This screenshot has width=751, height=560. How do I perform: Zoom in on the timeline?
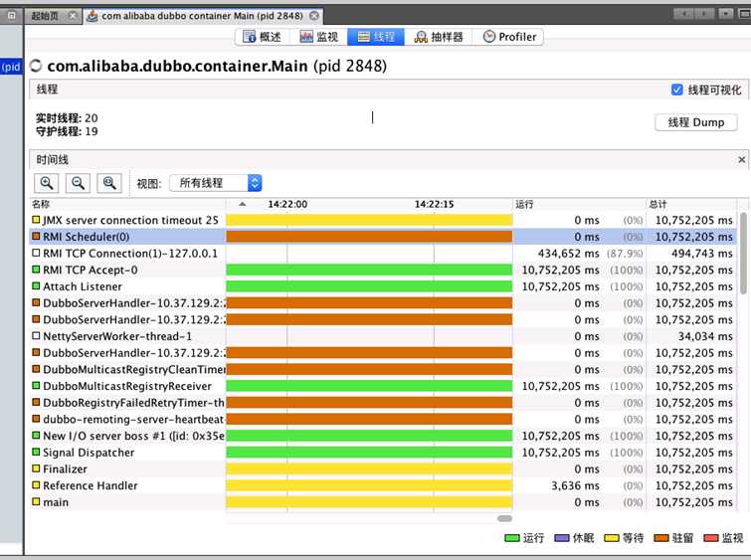pos(47,183)
